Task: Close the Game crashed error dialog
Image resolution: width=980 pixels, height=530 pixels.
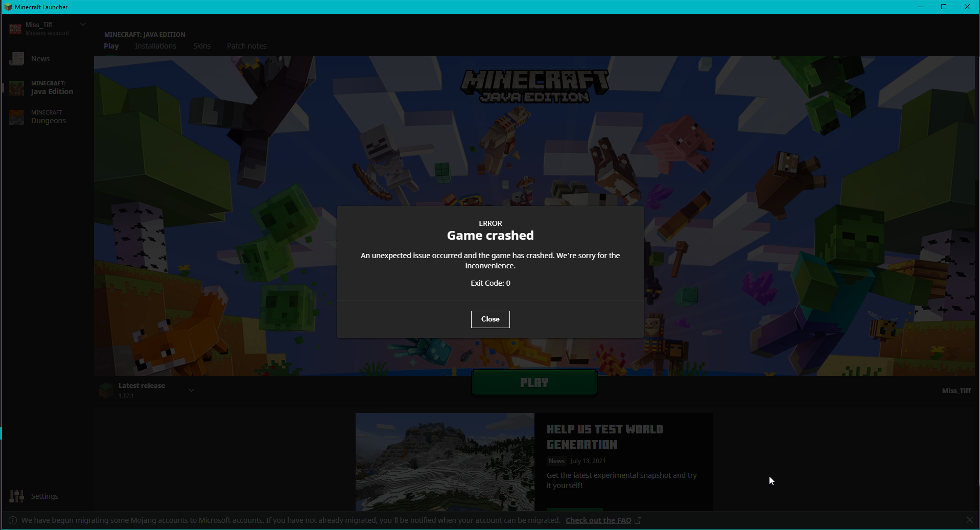Action: tap(490, 319)
